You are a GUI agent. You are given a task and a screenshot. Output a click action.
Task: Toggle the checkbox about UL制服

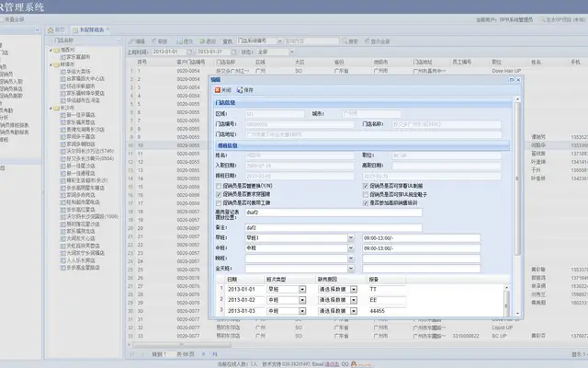[x=366, y=186]
